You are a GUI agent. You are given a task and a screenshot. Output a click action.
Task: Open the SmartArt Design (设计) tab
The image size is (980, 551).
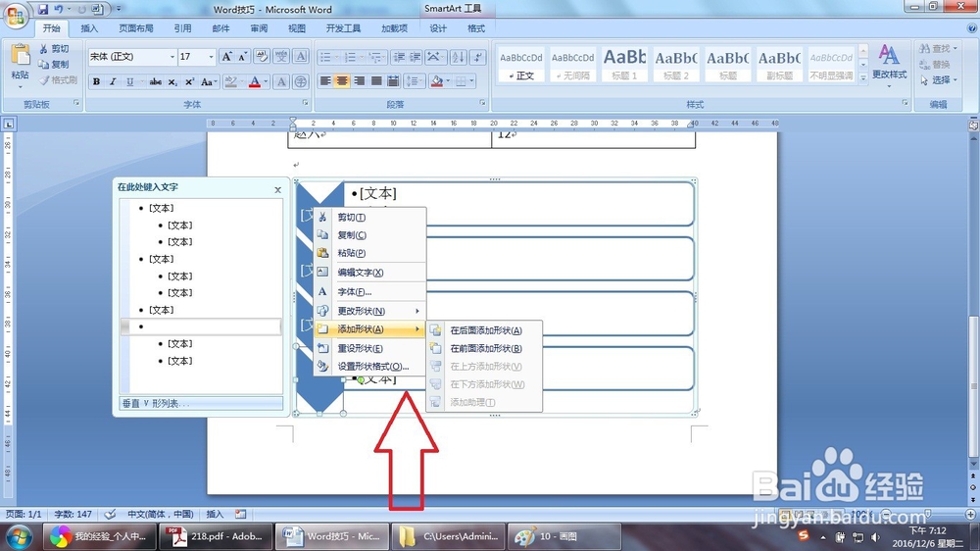pos(438,28)
